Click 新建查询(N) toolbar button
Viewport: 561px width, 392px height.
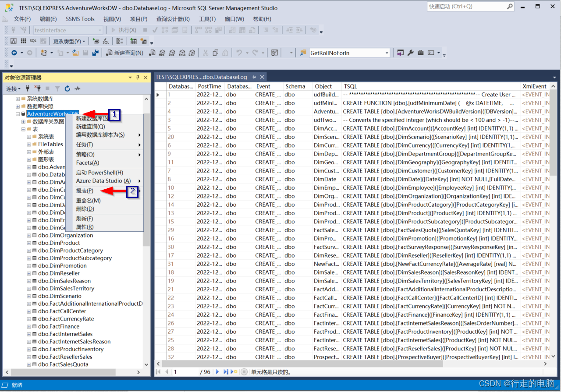tap(125, 53)
